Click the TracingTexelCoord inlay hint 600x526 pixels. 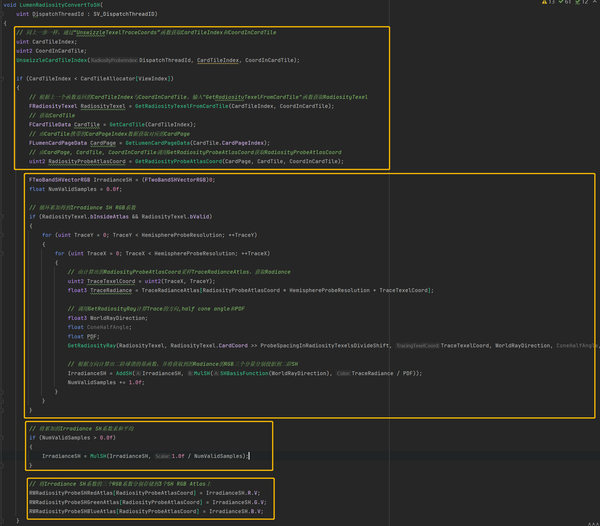pos(418,345)
